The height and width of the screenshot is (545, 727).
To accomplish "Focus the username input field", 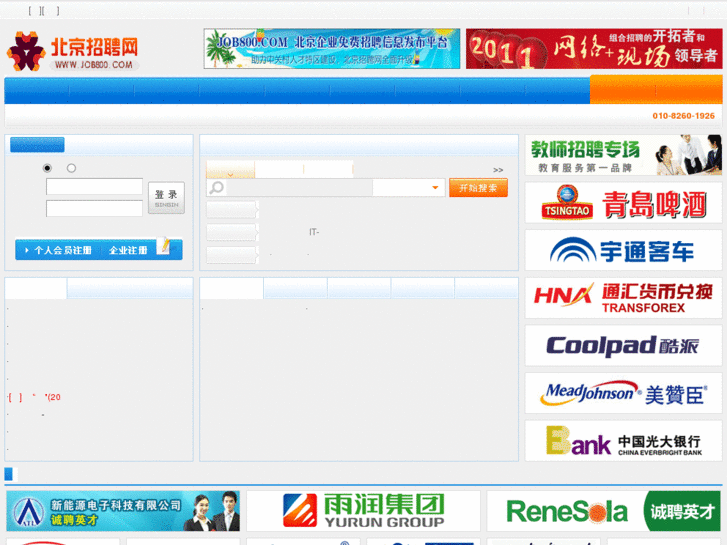I will [x=94, y=186].
